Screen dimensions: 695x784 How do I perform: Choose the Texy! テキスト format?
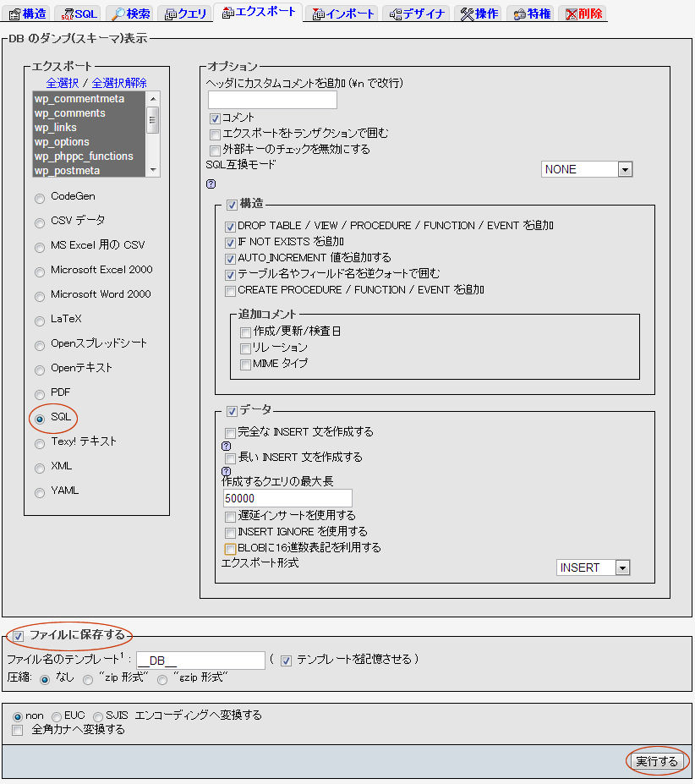click(x=40, y=443)
